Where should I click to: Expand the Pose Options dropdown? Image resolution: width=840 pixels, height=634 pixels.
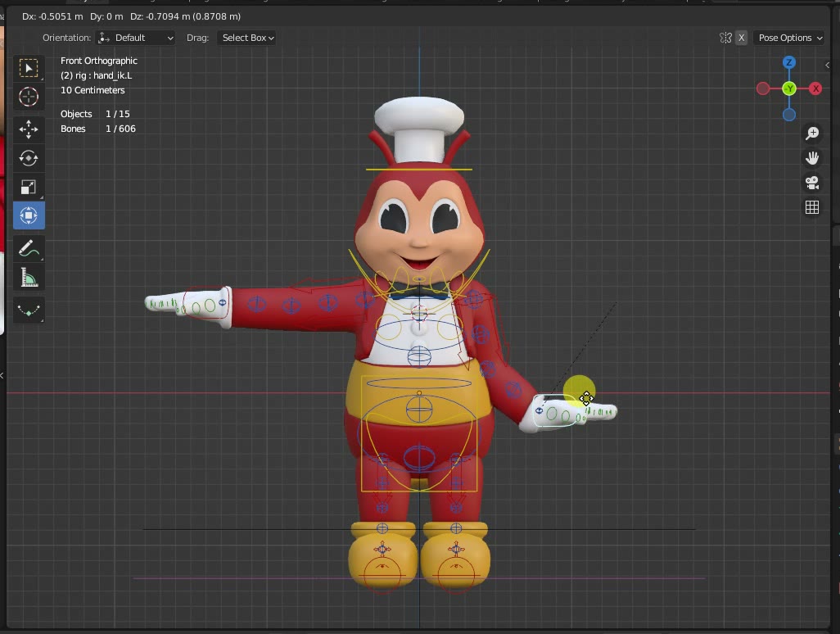[789, 38]
